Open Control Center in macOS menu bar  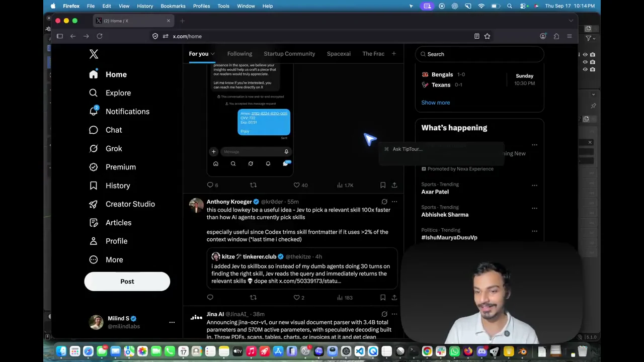(x=523, y=6)
